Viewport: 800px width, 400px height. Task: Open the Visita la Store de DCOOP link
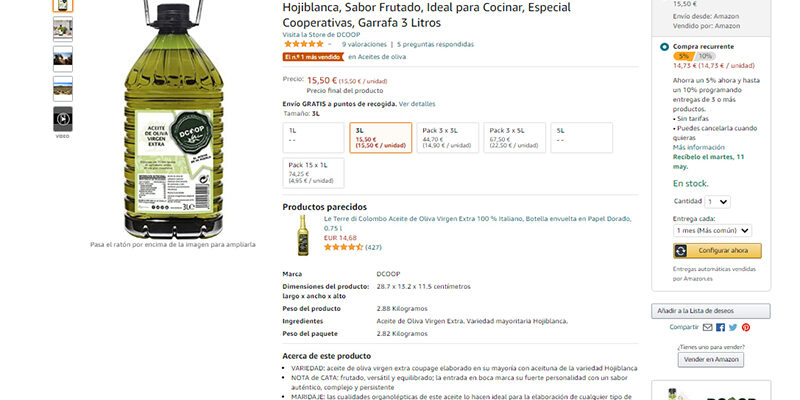coord(321,35)
